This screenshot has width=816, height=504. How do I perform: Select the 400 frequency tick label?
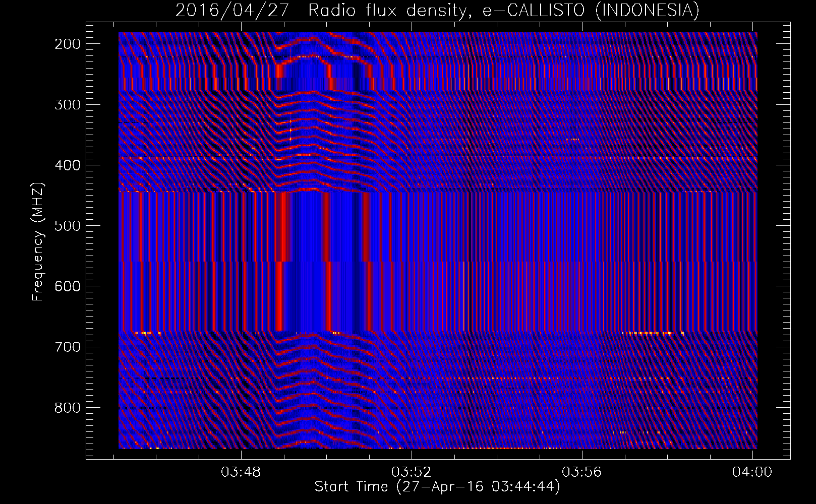tap(67, 165)
